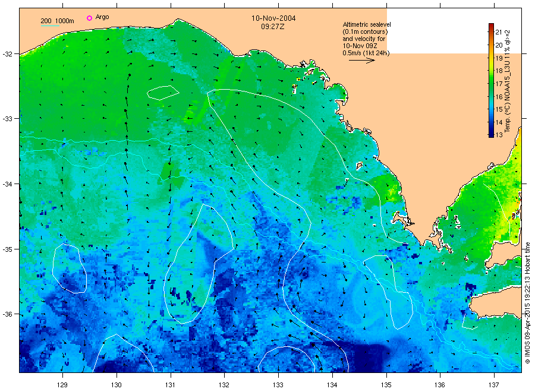Click the -32 latitude axis label

pos(7,54)
